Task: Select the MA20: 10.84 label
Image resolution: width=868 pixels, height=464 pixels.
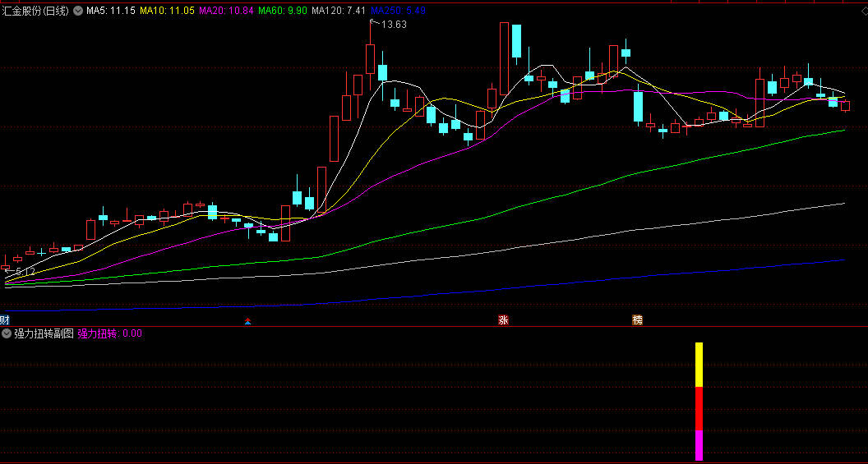Action: (x=226, y=10)
